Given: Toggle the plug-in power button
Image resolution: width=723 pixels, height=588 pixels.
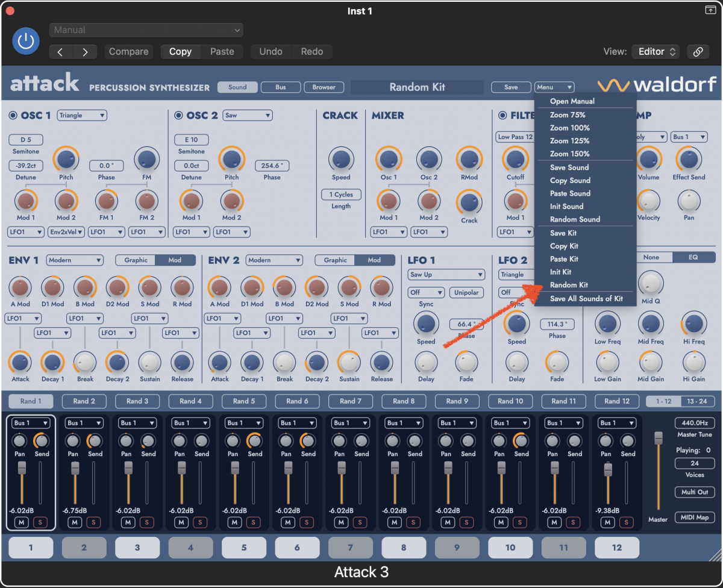Looking at the screenshot, I should (x=26, y=41).
